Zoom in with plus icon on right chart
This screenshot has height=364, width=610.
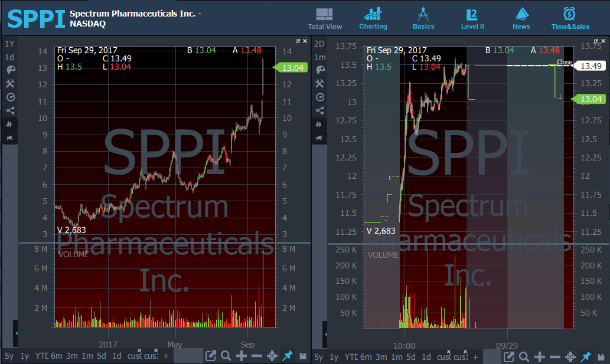pos(539,356)
